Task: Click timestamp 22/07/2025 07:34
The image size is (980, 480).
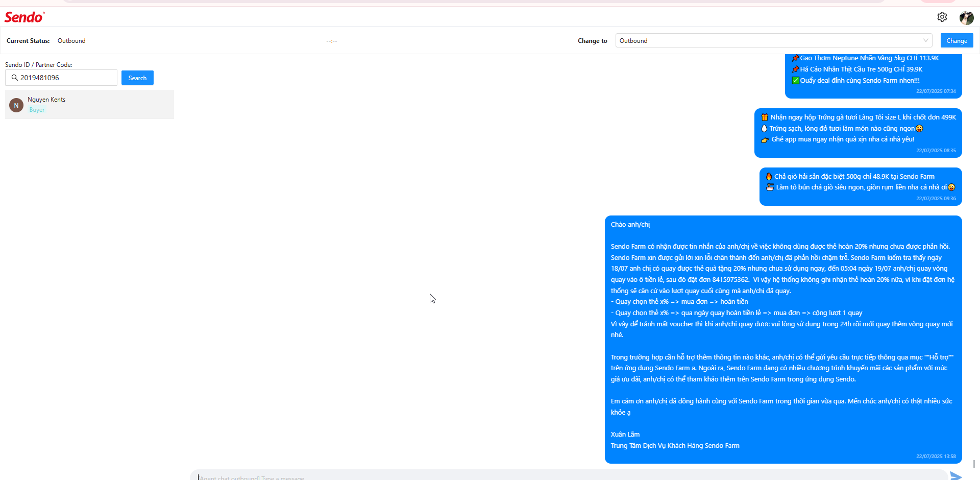Action: click(x=936, y=91)
